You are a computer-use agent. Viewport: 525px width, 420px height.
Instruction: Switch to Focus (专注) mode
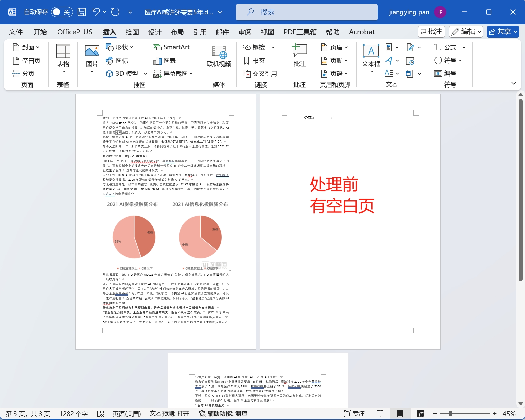click(354, 414)
